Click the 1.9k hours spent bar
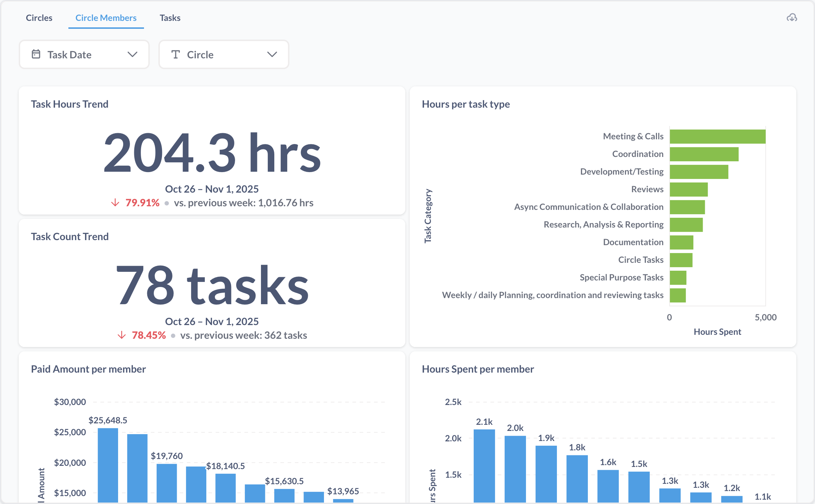Screen dimensions: 815x504 point(546,474)
